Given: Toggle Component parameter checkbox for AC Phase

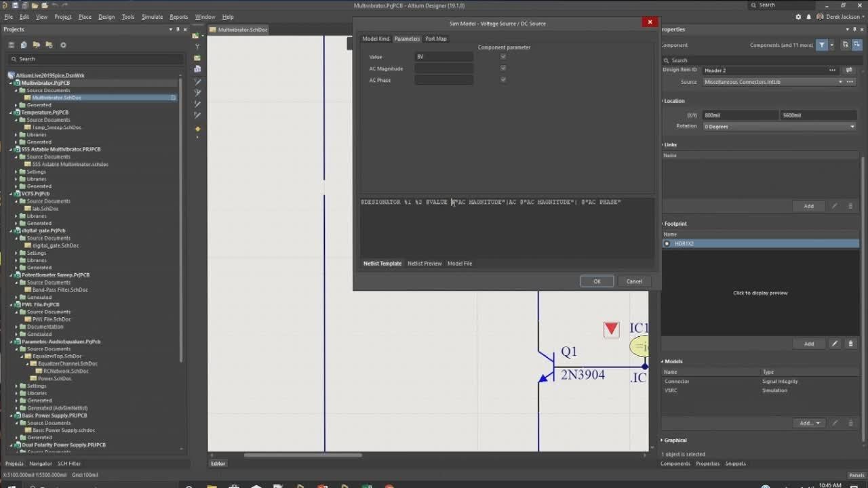Looking at the screenshot, I should 503,80.
